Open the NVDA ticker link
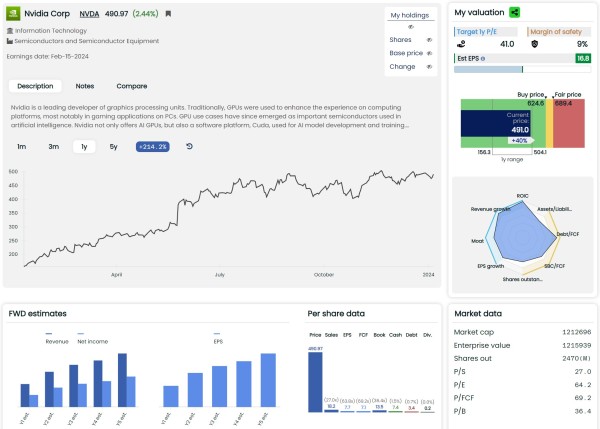The height and width of the screenshot is (429, 600). [89, 14]
